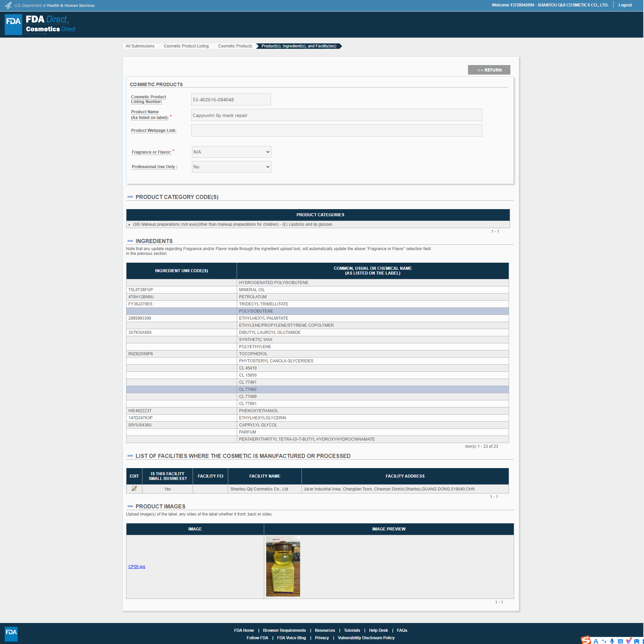Go to All Submissions breadcrumb
644x644 pixels.
click(140, 46)
